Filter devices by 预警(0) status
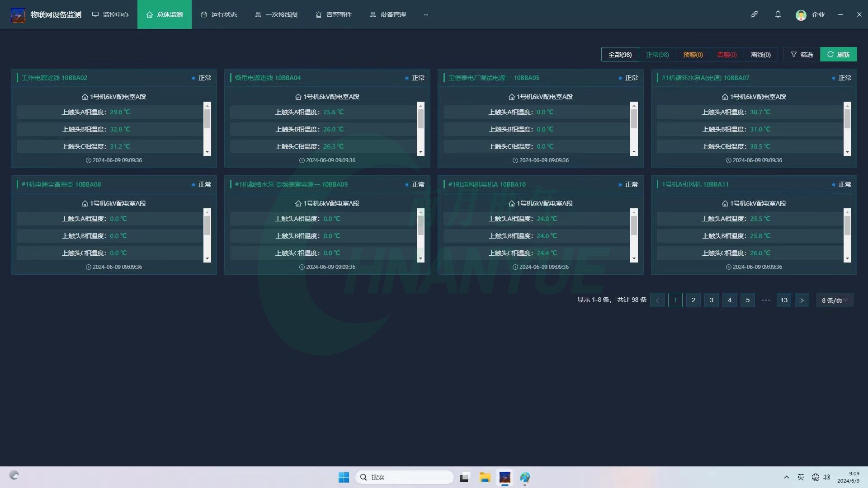The width and height of the screenshot is (868, 488). [693, 55]
